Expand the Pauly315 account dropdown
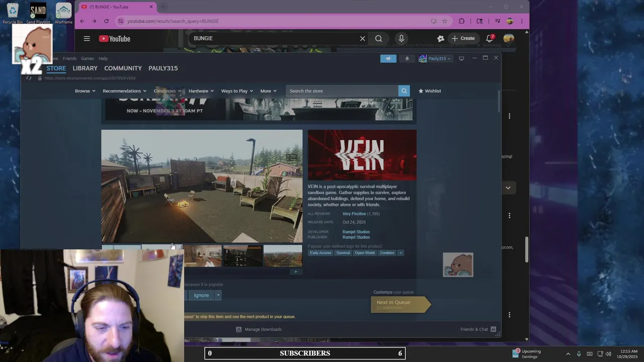 tap(435, 58)
